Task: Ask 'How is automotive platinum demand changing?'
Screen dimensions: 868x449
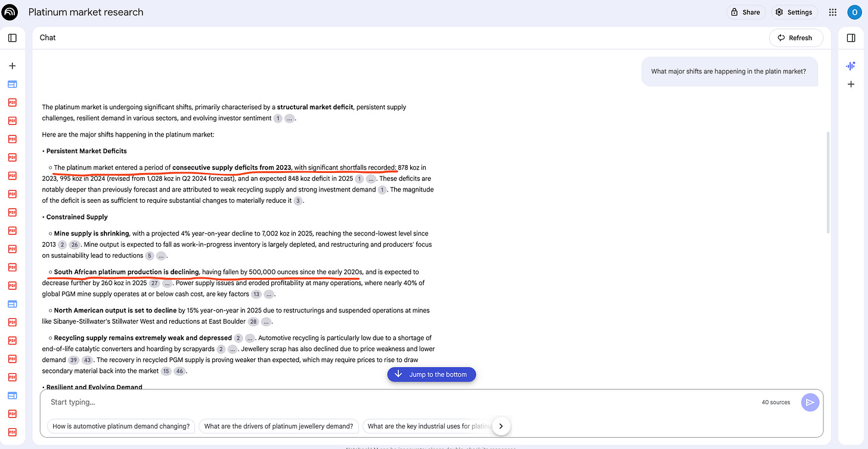Action: click(121, 426)
